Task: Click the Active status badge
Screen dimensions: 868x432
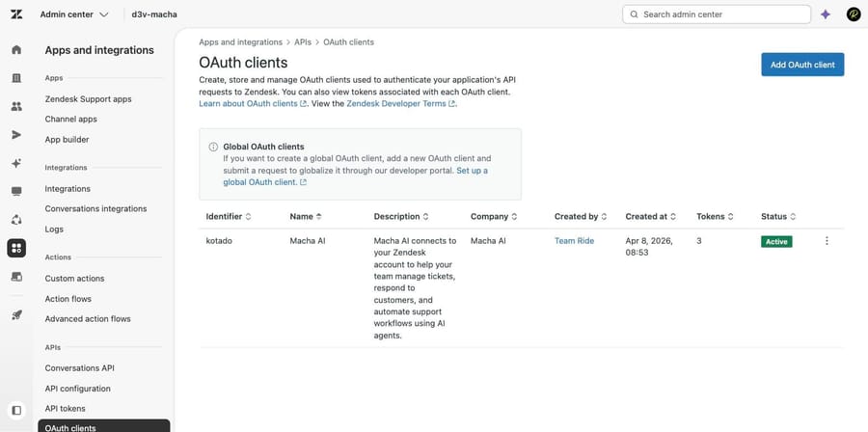Action: point(776,242)
